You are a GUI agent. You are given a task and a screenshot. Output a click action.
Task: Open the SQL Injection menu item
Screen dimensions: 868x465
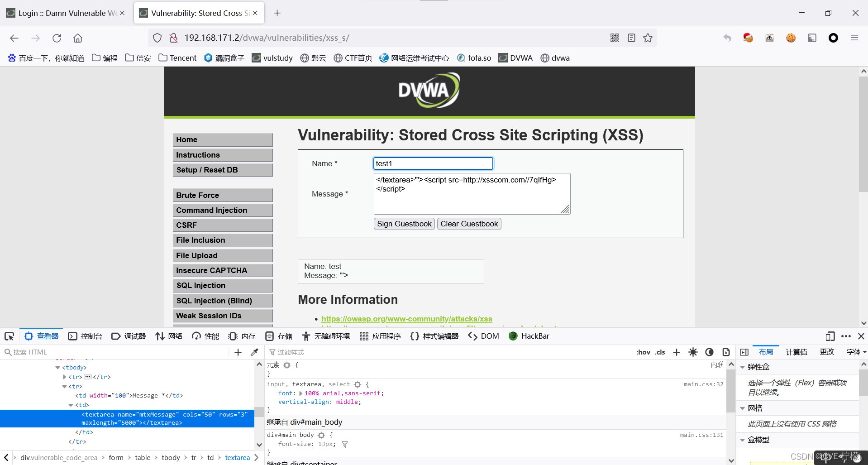223,286
